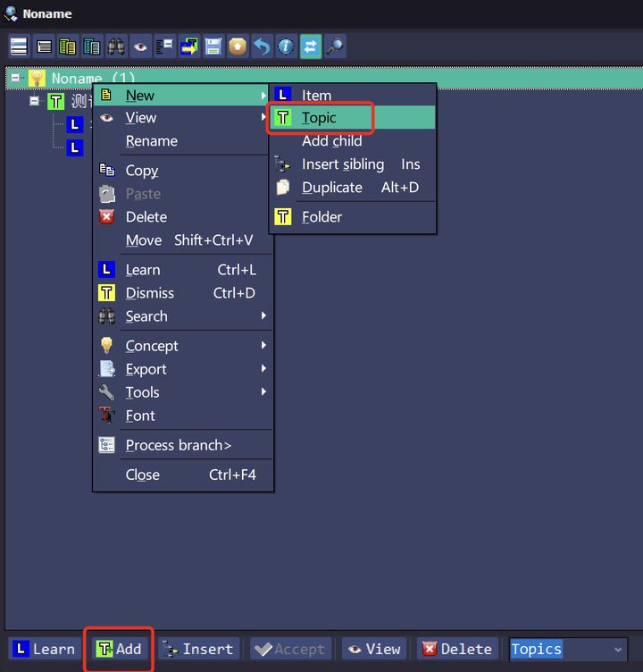This screenshot has height=672, width=643.
Task: Select the 'Noname (1)' root row text
Action: pyautogui.click(x=93, y=78)
